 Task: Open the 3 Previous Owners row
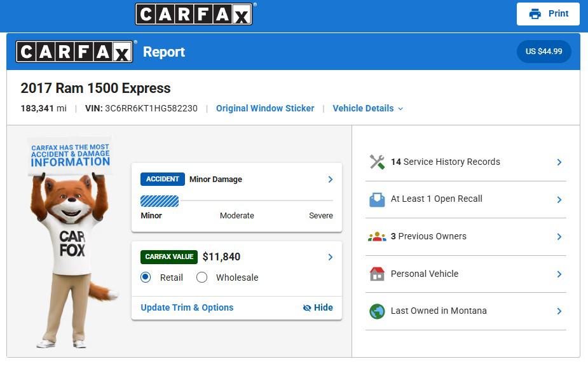pyautogui.click(x=465, y=237)
